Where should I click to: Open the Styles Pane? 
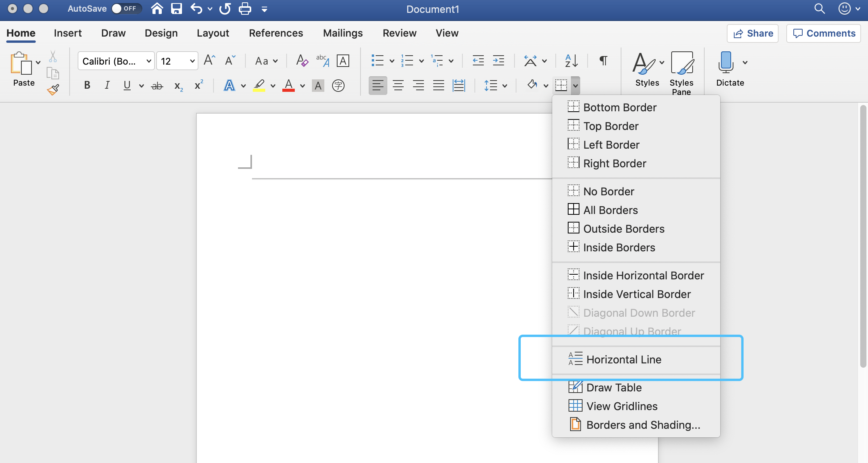pos(681,73)
